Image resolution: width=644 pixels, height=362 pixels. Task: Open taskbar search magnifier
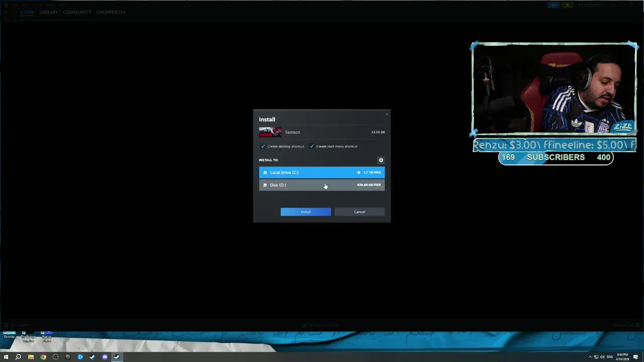18,357
